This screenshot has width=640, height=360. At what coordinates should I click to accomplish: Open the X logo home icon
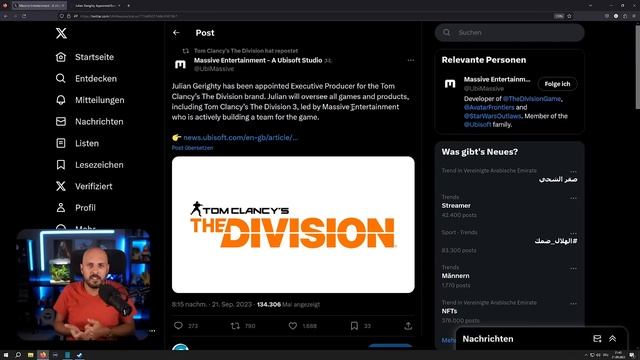pos(61,33)
